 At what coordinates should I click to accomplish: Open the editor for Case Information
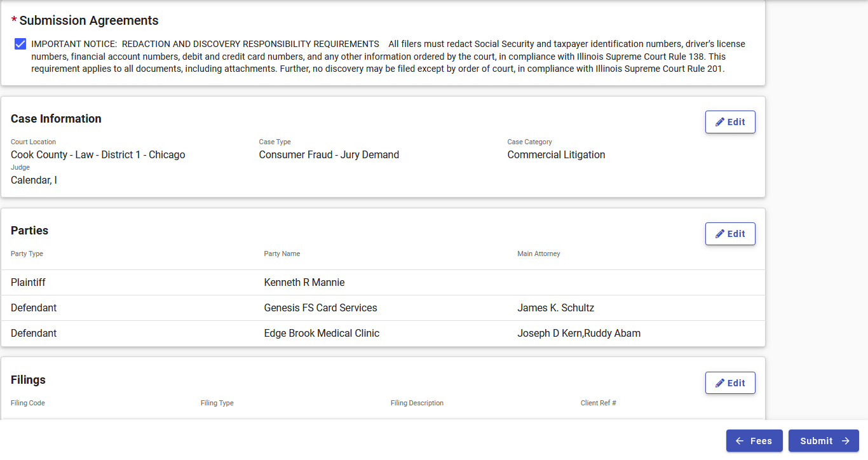(730, 121)
